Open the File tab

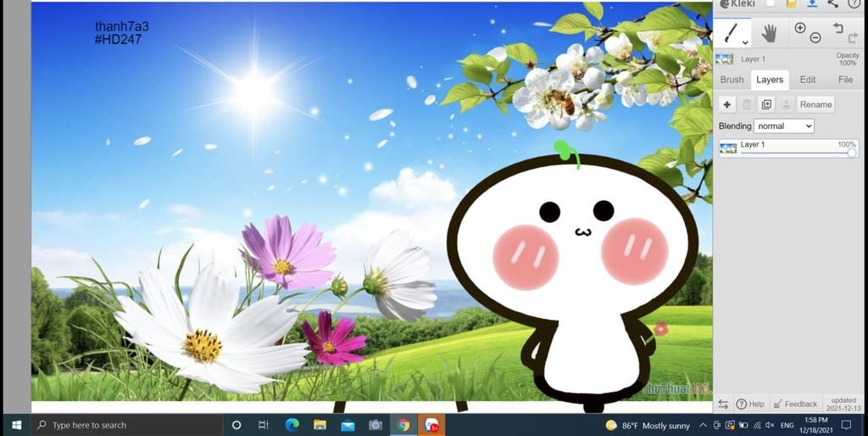tap(845, 80)
